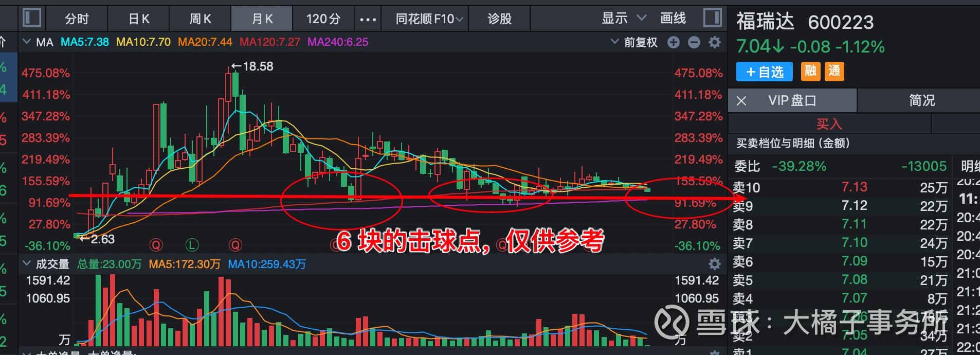Open the 前复权 adjustment dropdown
Image resolution: width=980 pixels, height=355 pixels.
(x=634, y=42)
